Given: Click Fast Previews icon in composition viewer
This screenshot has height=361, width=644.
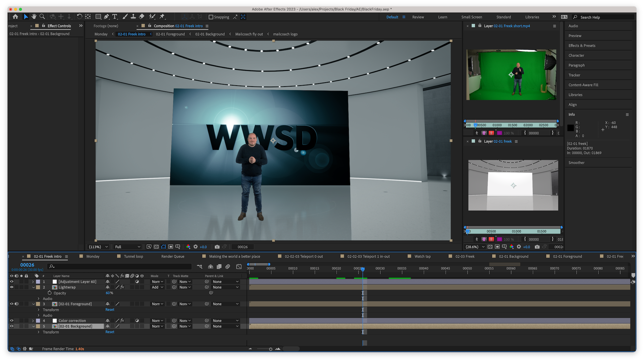Looking at the screenshot, I should 149,247.
